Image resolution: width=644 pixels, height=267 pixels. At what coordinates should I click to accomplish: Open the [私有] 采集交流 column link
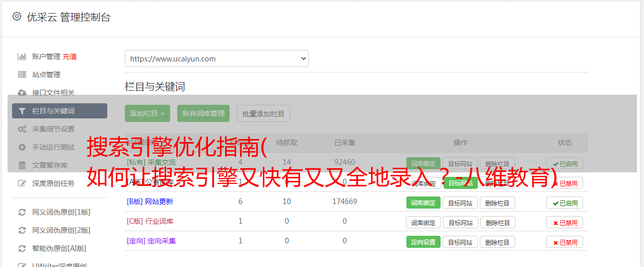(152, 162)
